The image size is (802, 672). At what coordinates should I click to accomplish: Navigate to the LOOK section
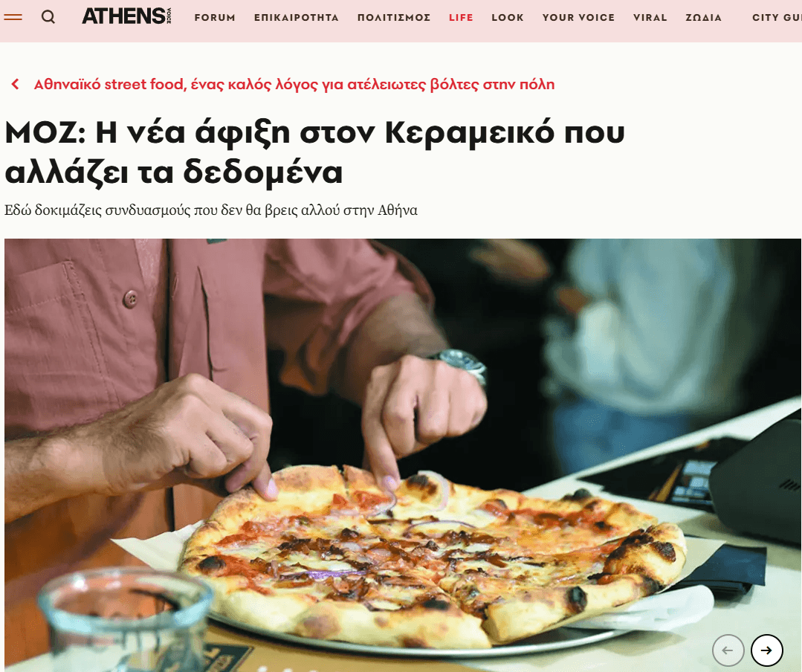(508, 17)
